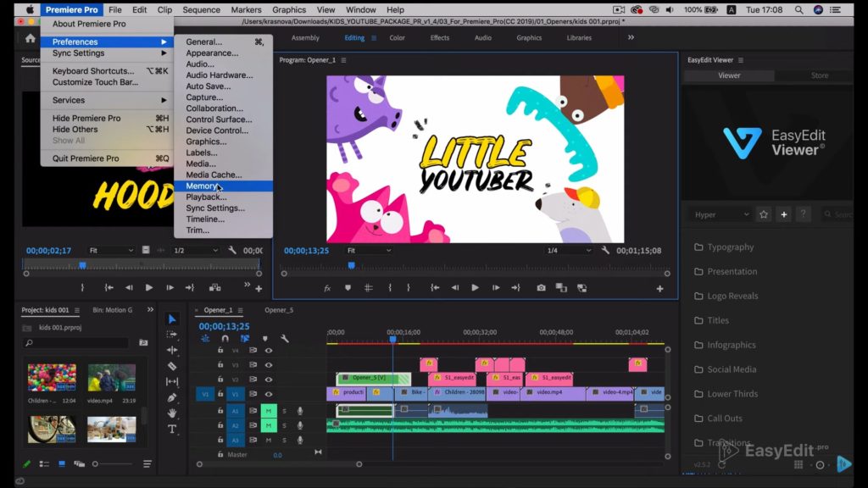Viewport: 868px width, 488px height.
Task: Select the Track Select Forward tool
Action: [x=172, y=334]
